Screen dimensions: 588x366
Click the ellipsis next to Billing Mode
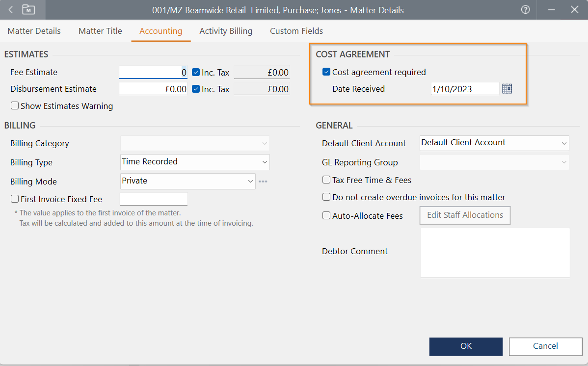coord(263,182)
